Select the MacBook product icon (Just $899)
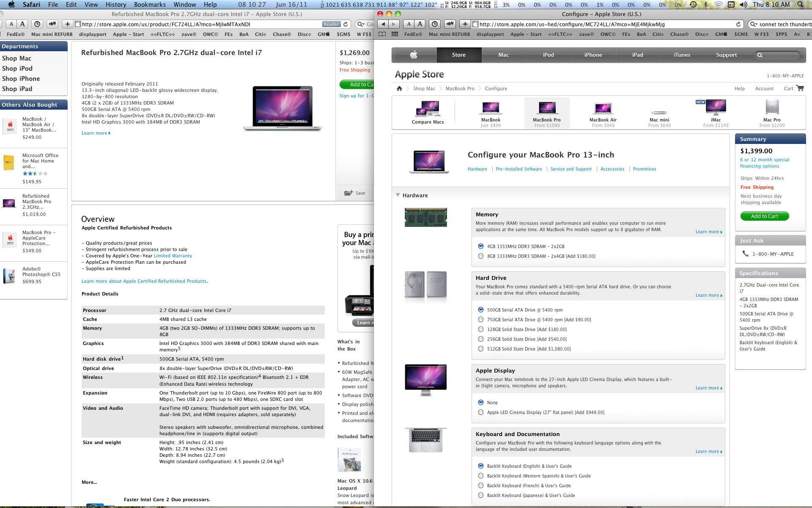The height and width of the screenshot is (508, 812). (x=491, y=108)
